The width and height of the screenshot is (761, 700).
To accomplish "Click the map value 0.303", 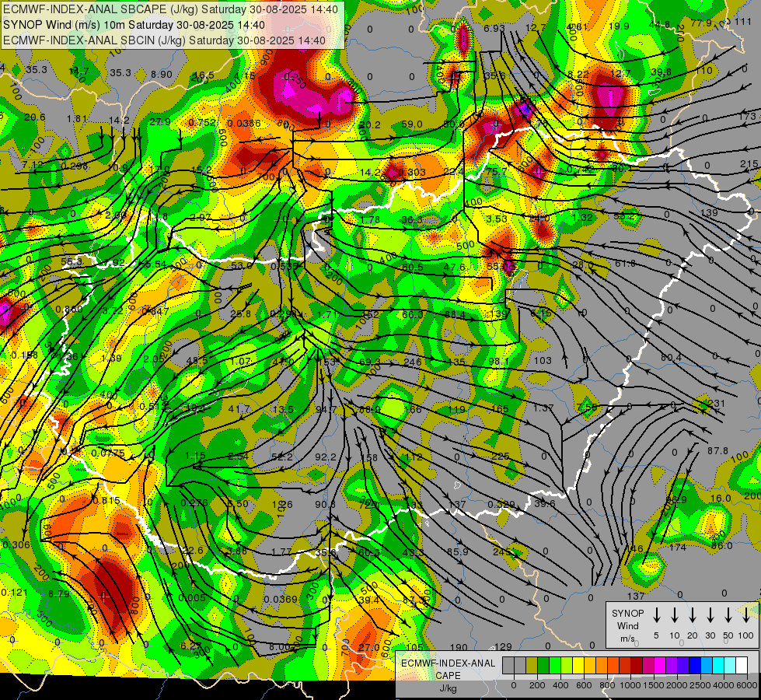I will [411, 172].
